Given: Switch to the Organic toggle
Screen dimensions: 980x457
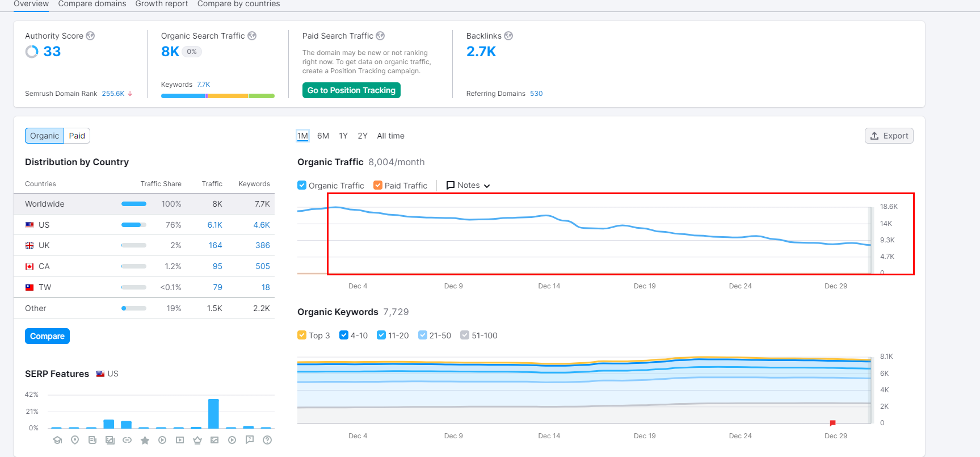Looking at the screenshot, I should (44, 136).
